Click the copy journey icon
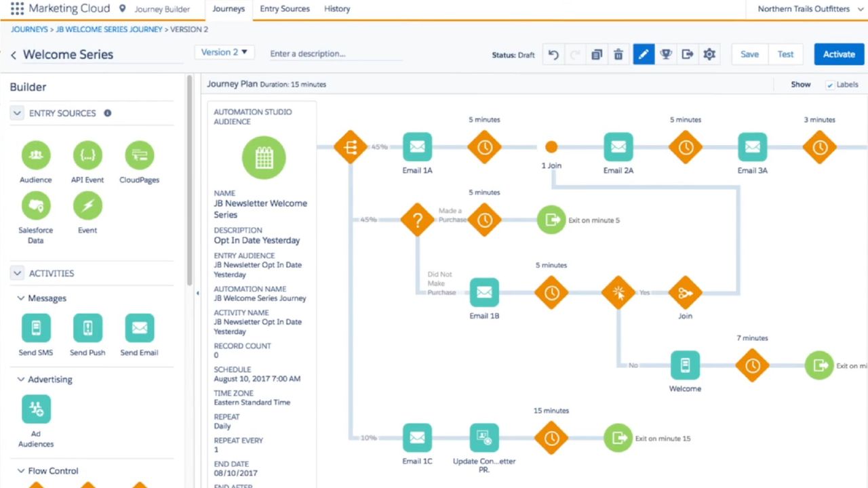Image resolution: width=868 pixels, height=488 pixels. (x=597, y=54)
